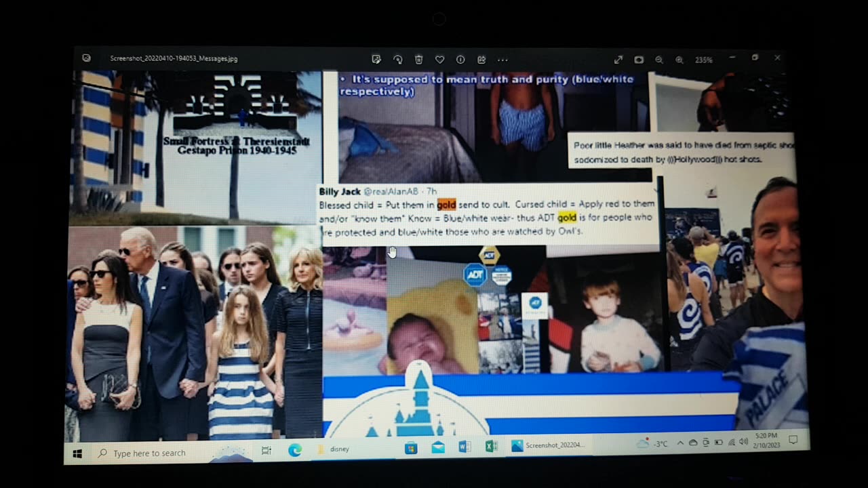Launch Word from the taskbar
868x488 pixels.
(465, 447)
